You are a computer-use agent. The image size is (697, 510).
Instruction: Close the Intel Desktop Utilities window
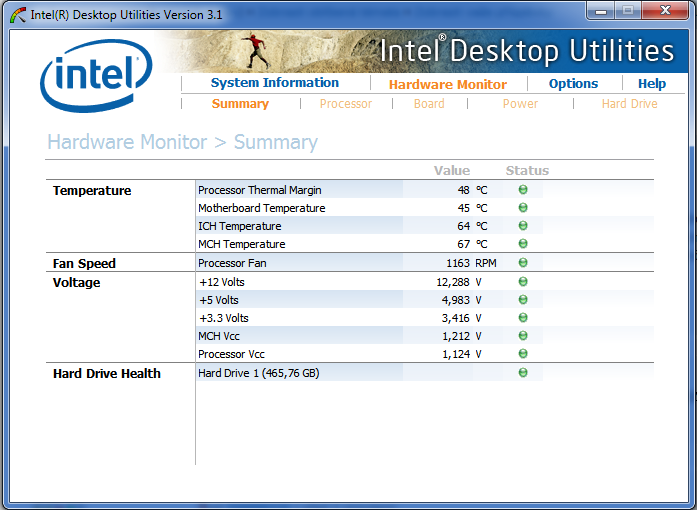(665, 11)
